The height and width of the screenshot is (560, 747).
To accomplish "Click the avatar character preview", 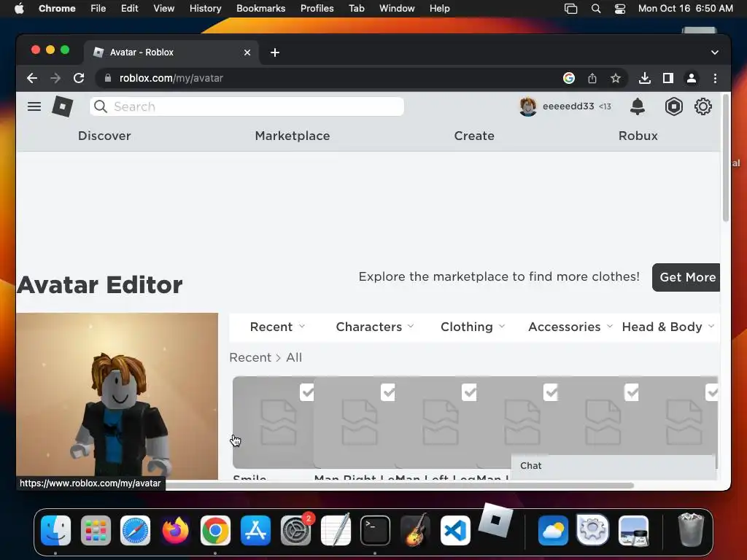I will 117,396.
